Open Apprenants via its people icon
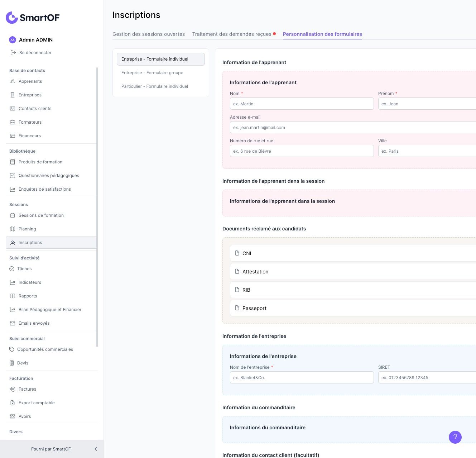476x458 pixels. (x=13, y=81)
